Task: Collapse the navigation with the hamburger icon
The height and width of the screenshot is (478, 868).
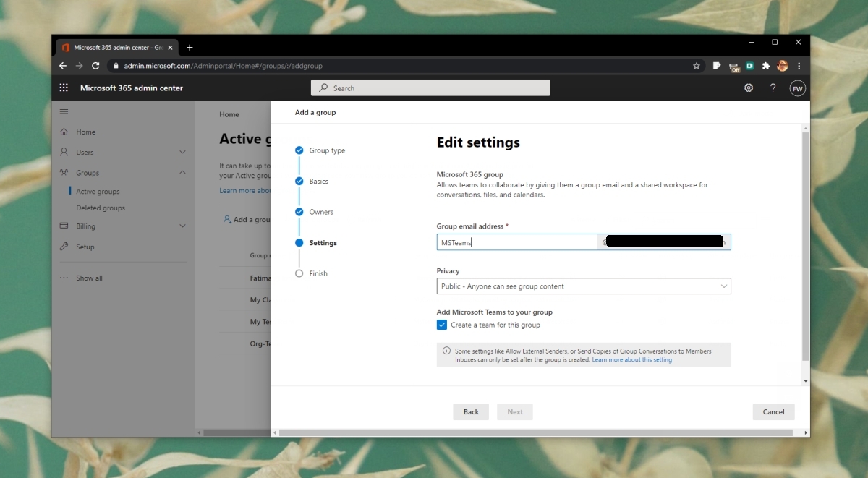Action: [64, 111]
